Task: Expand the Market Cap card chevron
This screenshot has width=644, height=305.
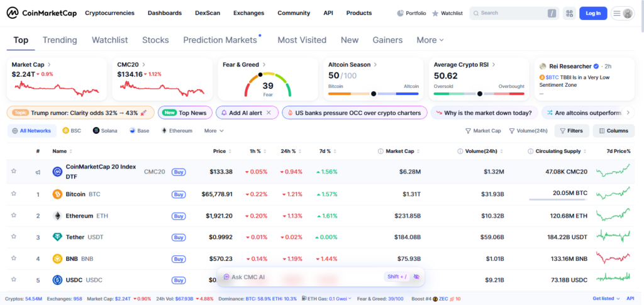Action: click(49, 64)
